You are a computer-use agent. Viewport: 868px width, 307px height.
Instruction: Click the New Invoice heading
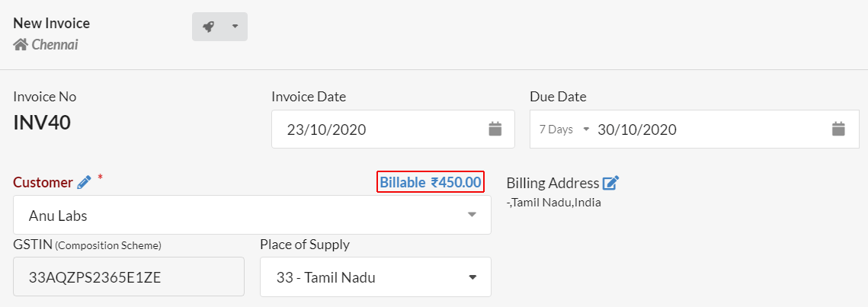point(52,23)
